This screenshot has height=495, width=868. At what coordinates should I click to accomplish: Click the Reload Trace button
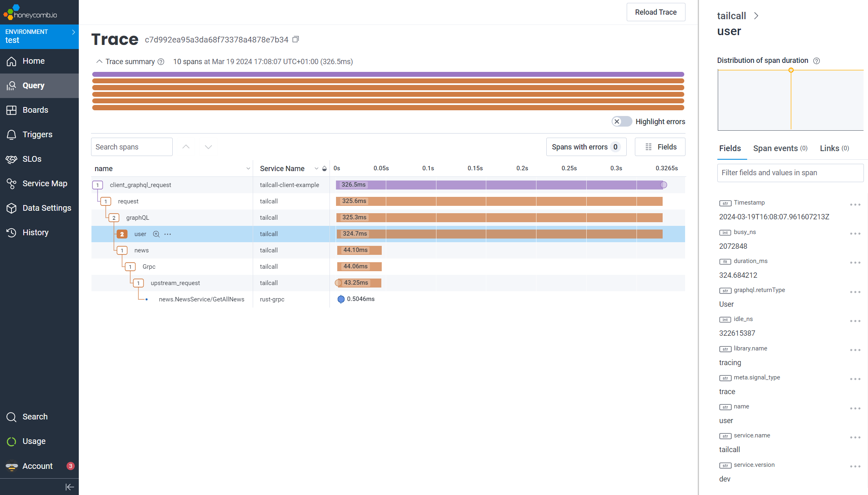(x=656, y=12)
